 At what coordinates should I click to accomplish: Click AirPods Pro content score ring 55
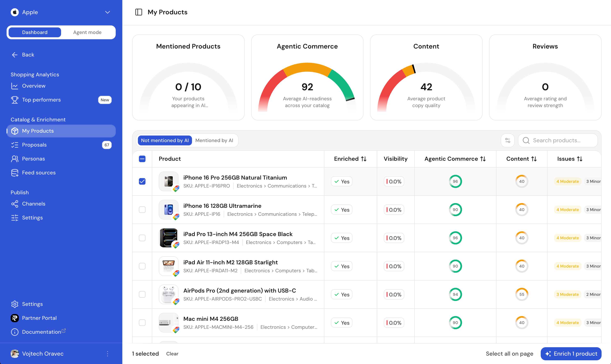[x=522, y=294]
